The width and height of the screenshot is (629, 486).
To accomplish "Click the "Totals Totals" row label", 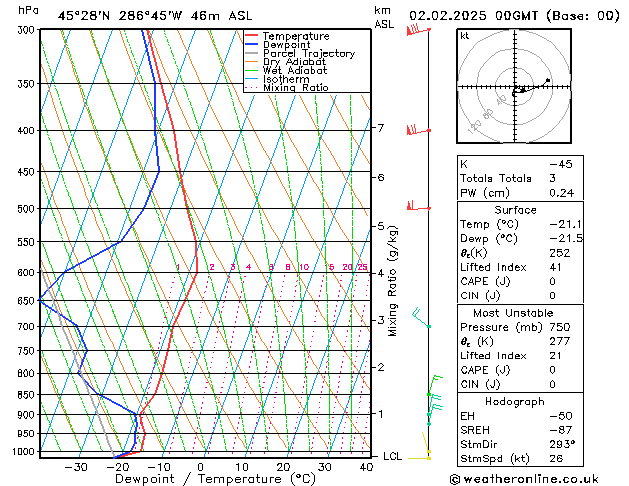I will click(495, 178).
